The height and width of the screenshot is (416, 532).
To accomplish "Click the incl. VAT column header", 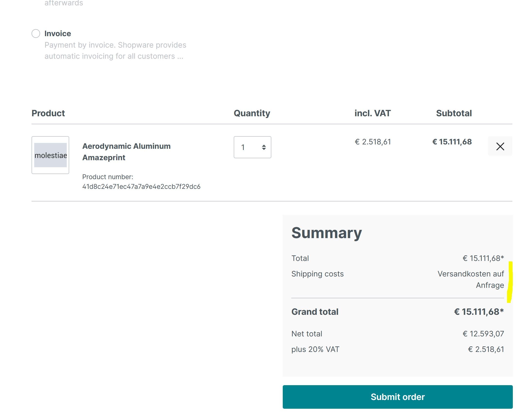I will 373,113.
